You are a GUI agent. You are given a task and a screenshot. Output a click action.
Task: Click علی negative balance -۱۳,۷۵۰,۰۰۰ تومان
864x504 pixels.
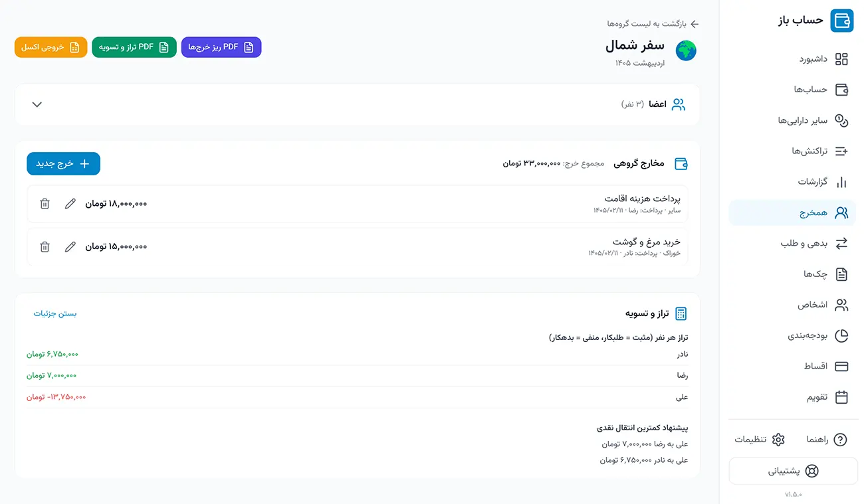[x=56, y=397]
